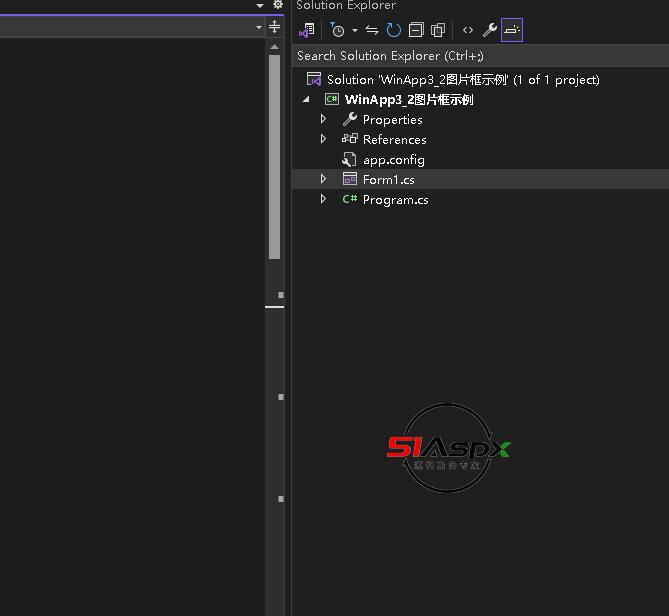The image size is (669, 616).
Task: Open Pending Changes Filter clock icon
Action: point(337,30)
